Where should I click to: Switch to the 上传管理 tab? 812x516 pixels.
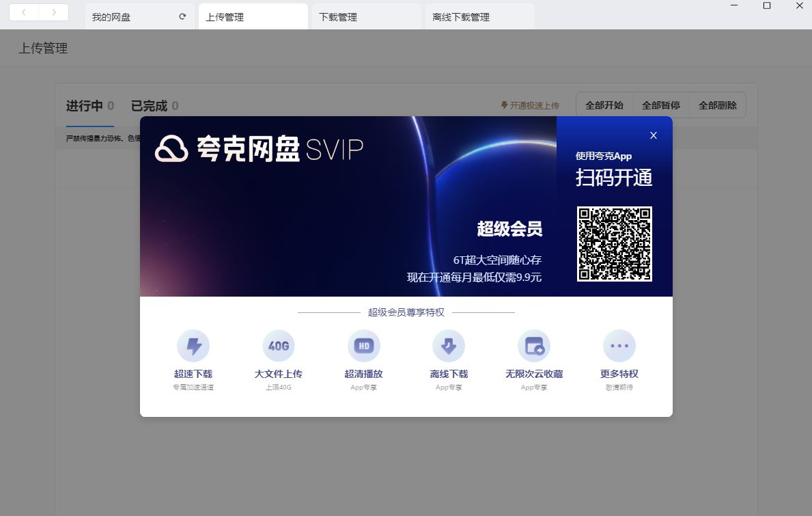(x=253, y=16)
